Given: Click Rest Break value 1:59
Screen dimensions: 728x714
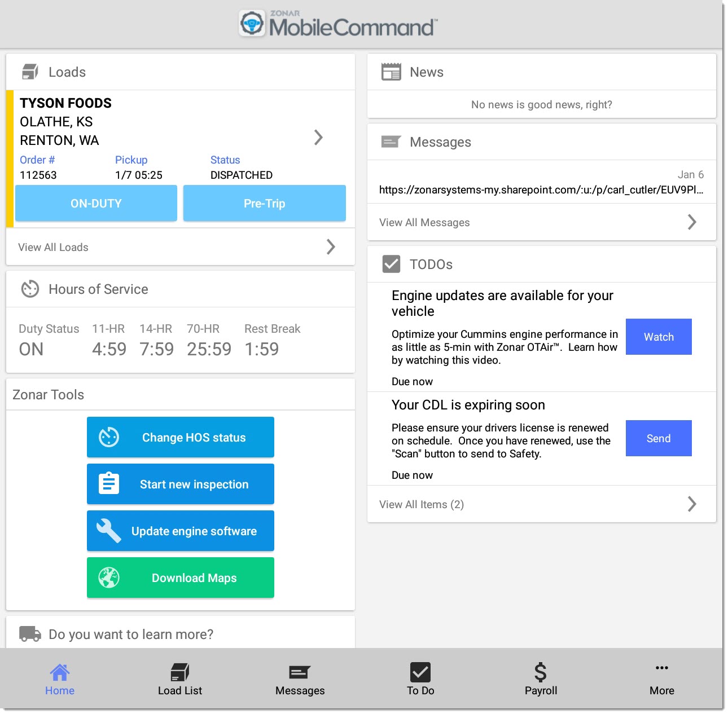Looking at the screenshot, I should [262, 349].
